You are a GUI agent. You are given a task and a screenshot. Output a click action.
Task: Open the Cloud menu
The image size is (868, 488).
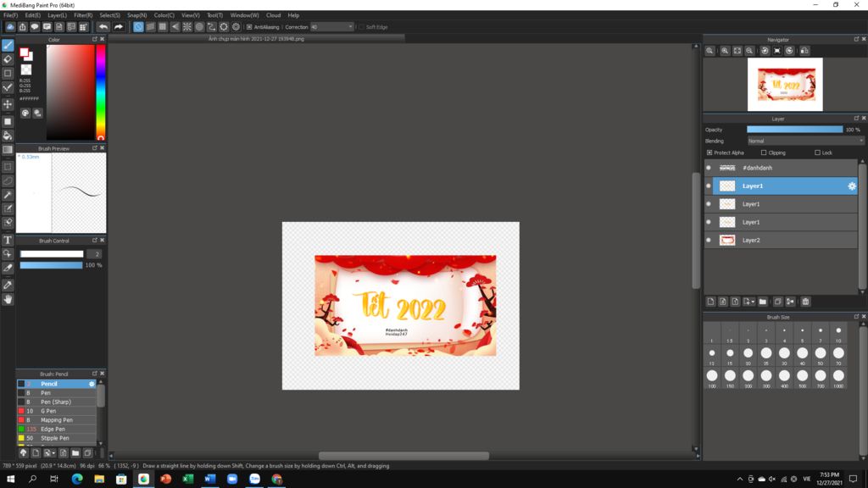click(x=274, y=15)
